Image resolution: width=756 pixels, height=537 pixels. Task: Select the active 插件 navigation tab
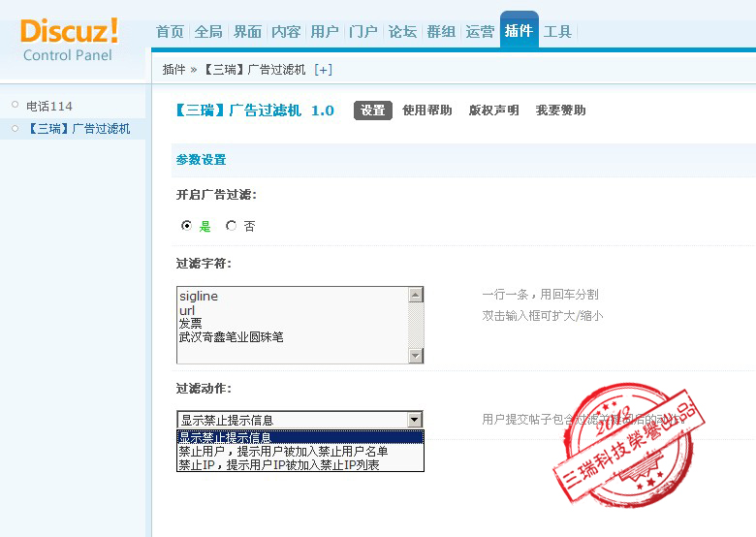[520, 30]
